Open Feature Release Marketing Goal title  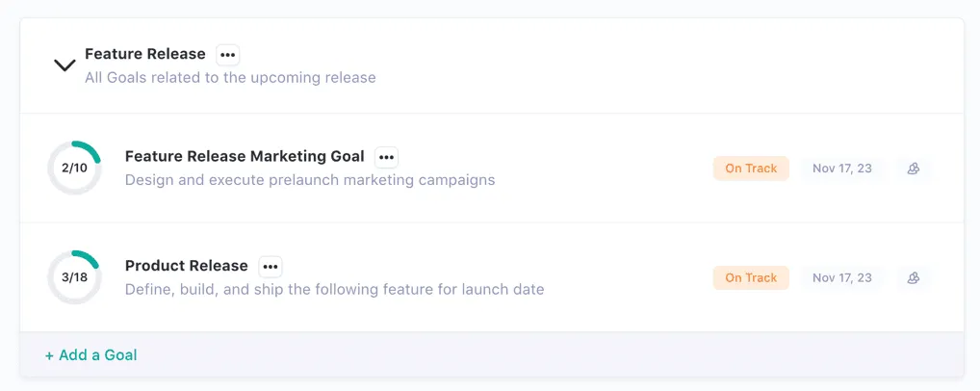[245, 156]
